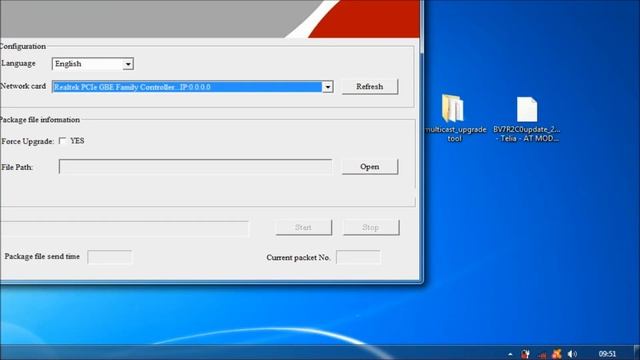This screenshot has height=360, width=640.
Task: Click the Show desktop strip on taskbar
Action: click(637, 353)
